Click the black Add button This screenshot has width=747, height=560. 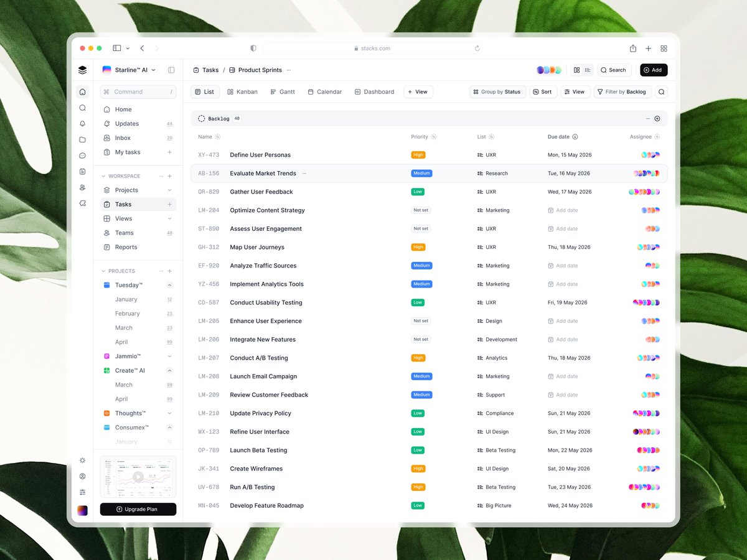(x=654, y=70)
